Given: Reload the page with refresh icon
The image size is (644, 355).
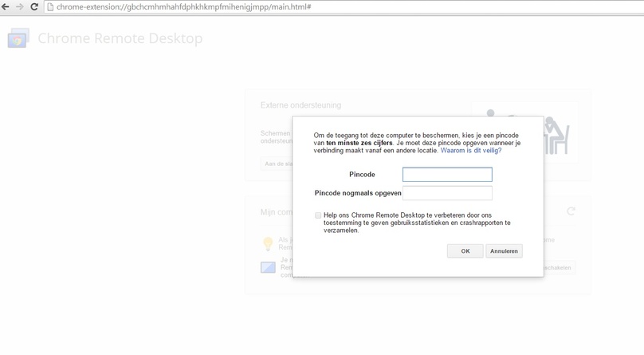Looking at the screenshot, I should [x=34, y=6].
